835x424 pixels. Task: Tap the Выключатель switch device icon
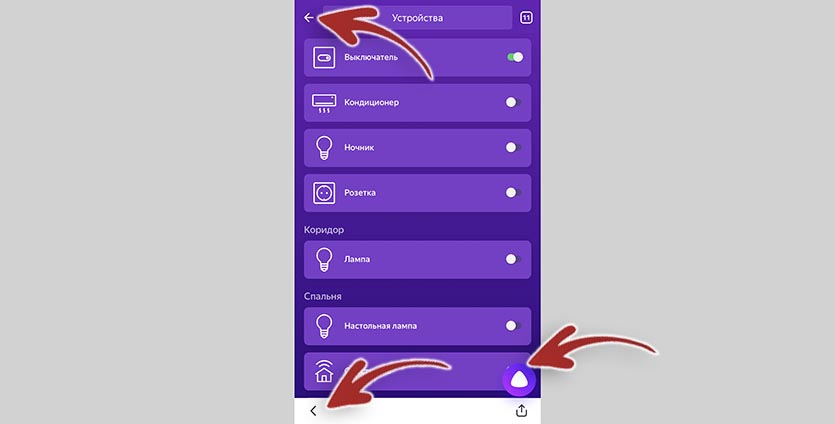324,58
